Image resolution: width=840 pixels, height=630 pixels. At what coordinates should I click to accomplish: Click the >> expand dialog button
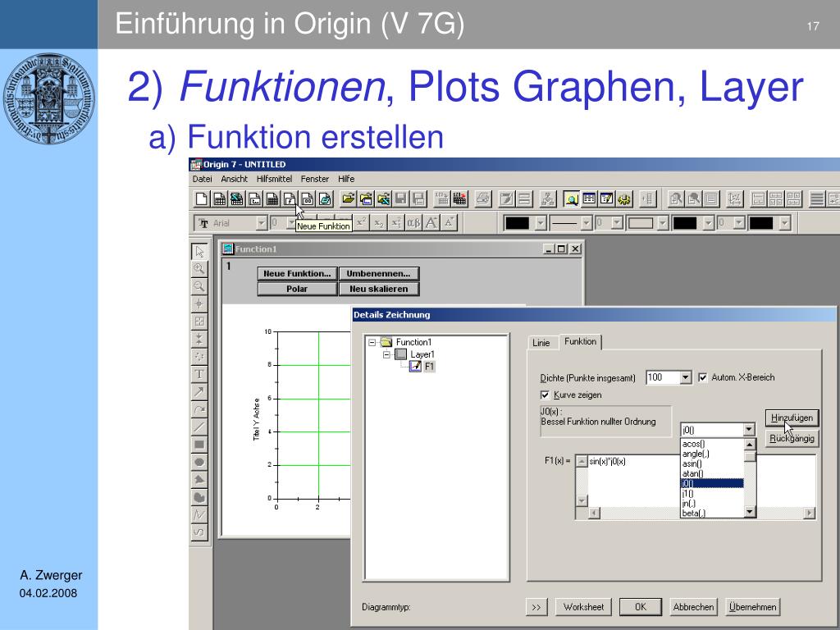(536, 607)
